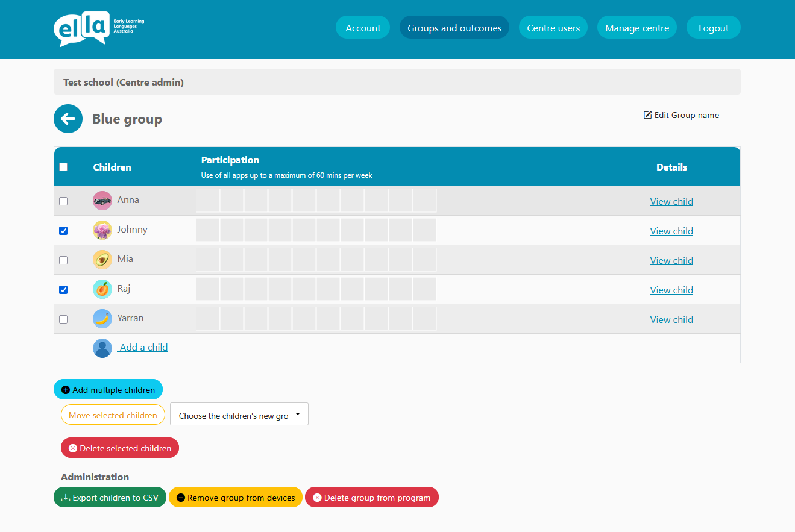Click Mia's avocado avatar icon
795x532 pixels.
click(102, 260)
